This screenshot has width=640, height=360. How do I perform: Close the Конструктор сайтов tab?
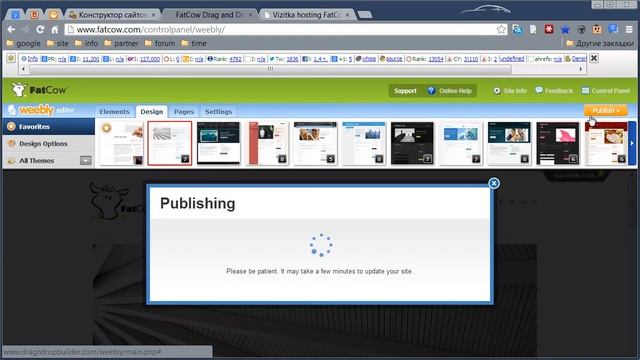pos(153,15)
